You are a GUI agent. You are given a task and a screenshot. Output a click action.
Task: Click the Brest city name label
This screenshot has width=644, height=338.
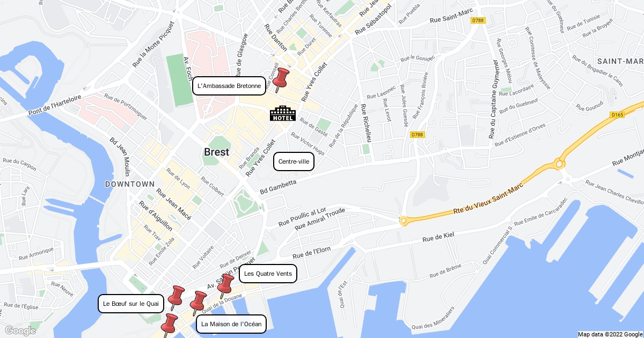coord(216,152)
